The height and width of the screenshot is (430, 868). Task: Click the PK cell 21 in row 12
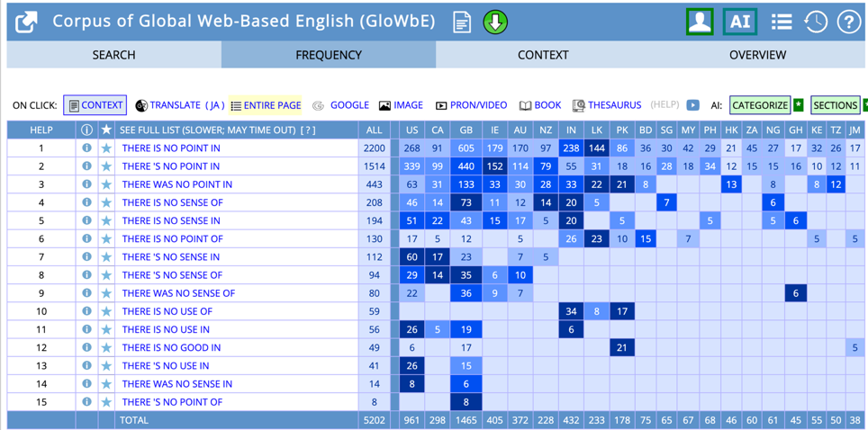[x=621, y=347]
